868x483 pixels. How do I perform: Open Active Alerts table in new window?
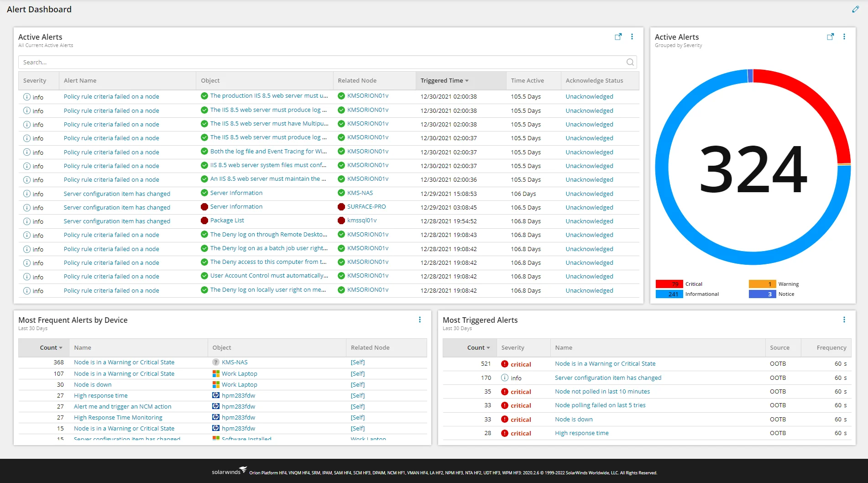pyautogui.click(x=618, y=37)
